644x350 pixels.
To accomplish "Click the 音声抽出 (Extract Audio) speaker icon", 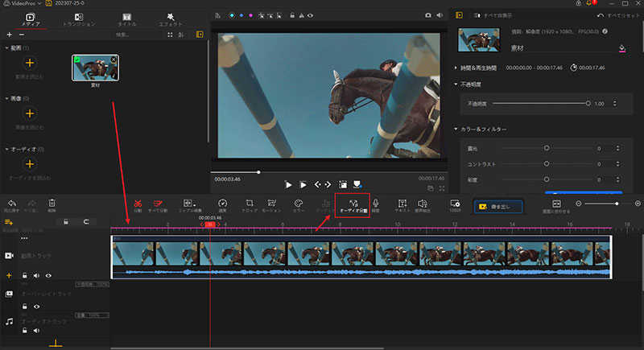I will pos(422,205).
